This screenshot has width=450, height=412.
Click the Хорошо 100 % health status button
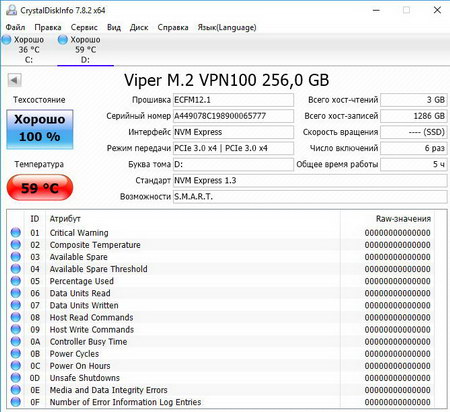pyautogui.click(x=40, y=129)
